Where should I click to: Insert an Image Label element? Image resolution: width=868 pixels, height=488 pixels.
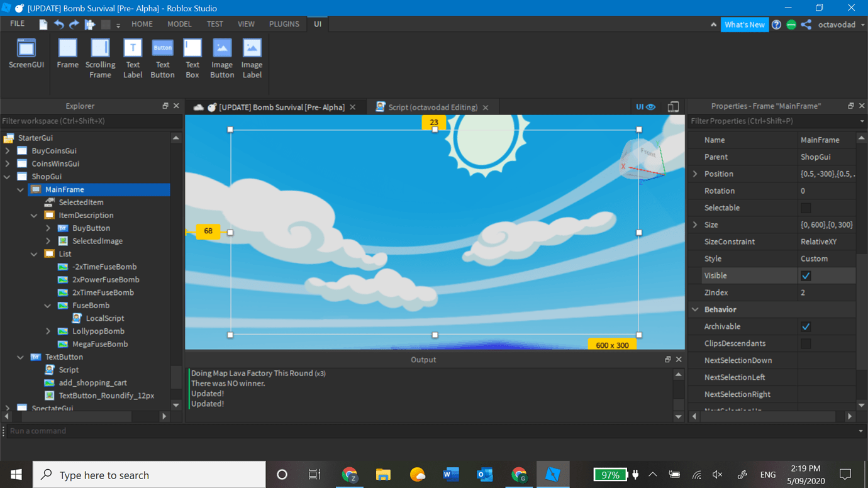pyautogui.click(x=252, y=59)
